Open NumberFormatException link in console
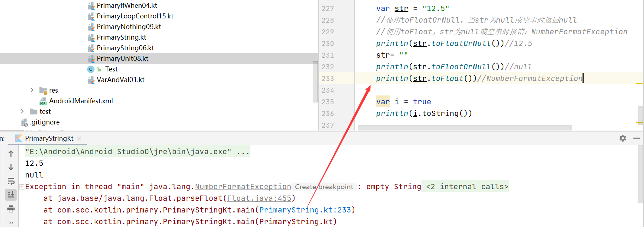 243,187
